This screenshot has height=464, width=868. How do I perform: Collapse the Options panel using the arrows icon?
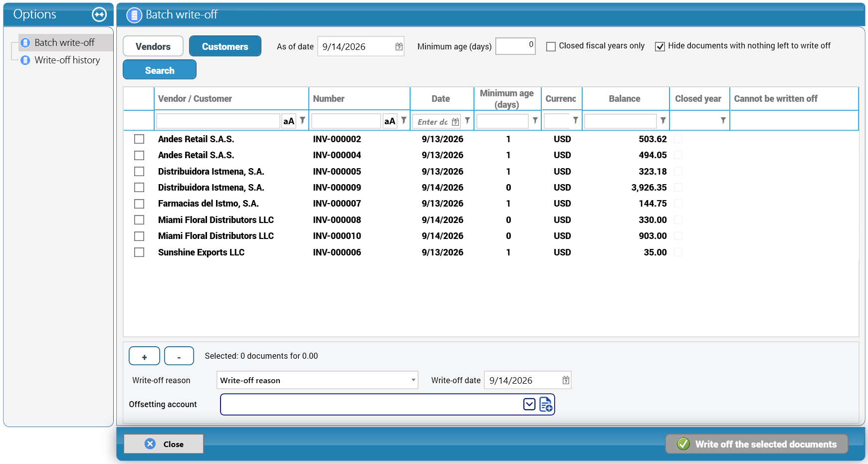click(x=99, y=14)
